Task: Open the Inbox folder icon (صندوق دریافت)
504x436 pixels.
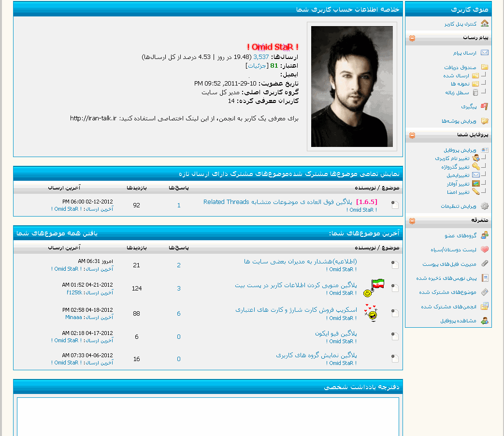Action: [x=484, y=67]
